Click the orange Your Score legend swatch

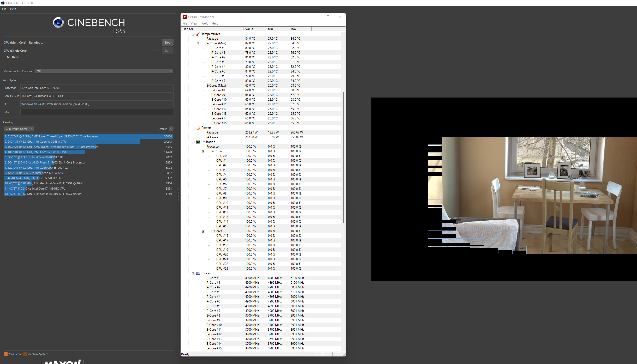[5, 354]
